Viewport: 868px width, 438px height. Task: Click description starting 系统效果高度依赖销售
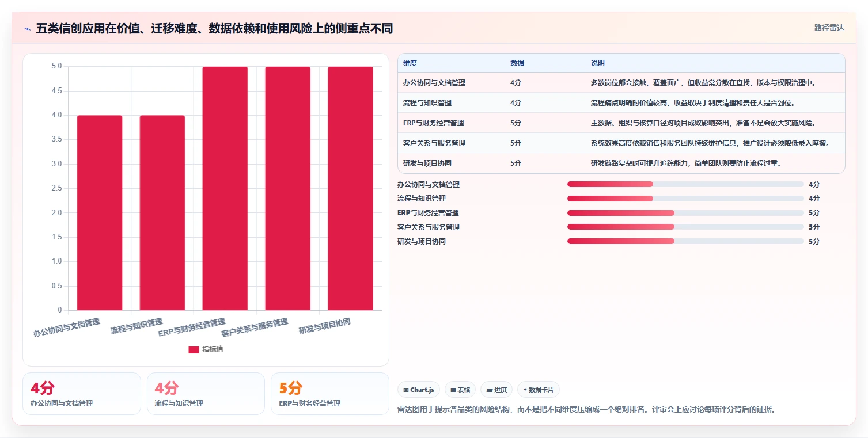[x=710, y=143]
